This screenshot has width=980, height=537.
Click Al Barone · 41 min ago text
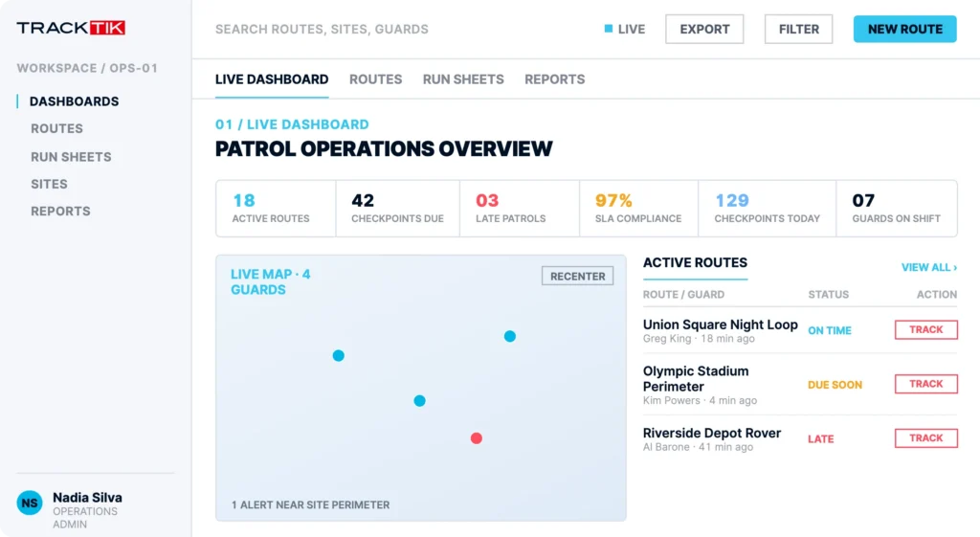698,446
